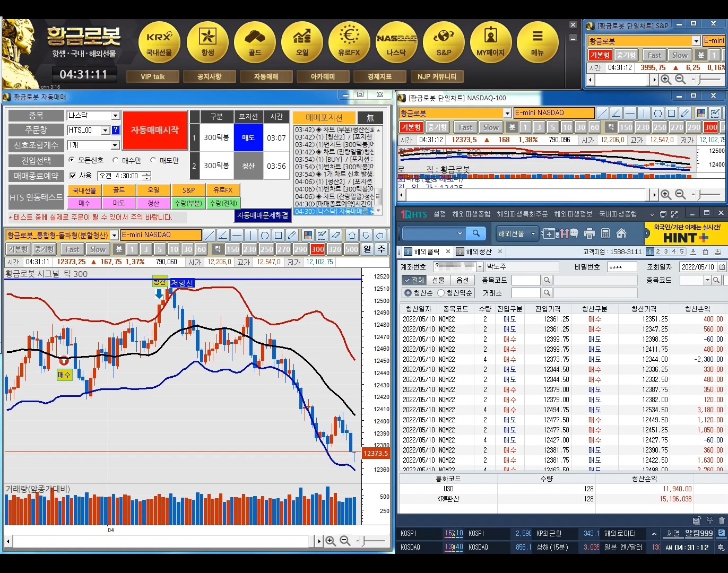This screenshot has height=573, width=728.
Task: Click trash icon in 1QHTS tab bar
Action: [705, 251]
